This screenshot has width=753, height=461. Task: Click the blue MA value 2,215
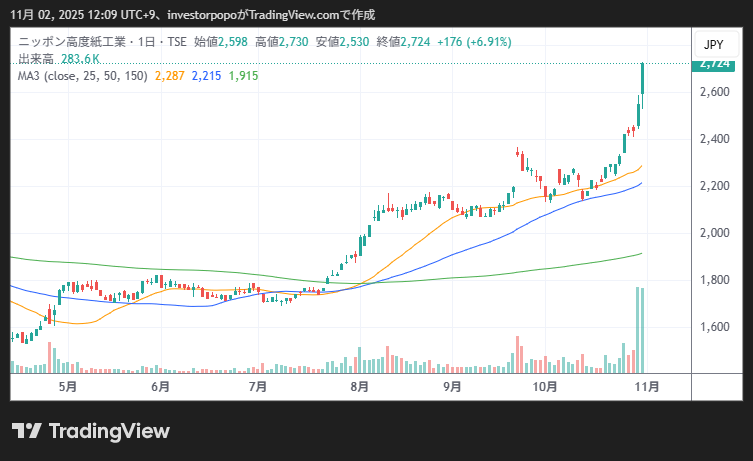click(206, 76)
